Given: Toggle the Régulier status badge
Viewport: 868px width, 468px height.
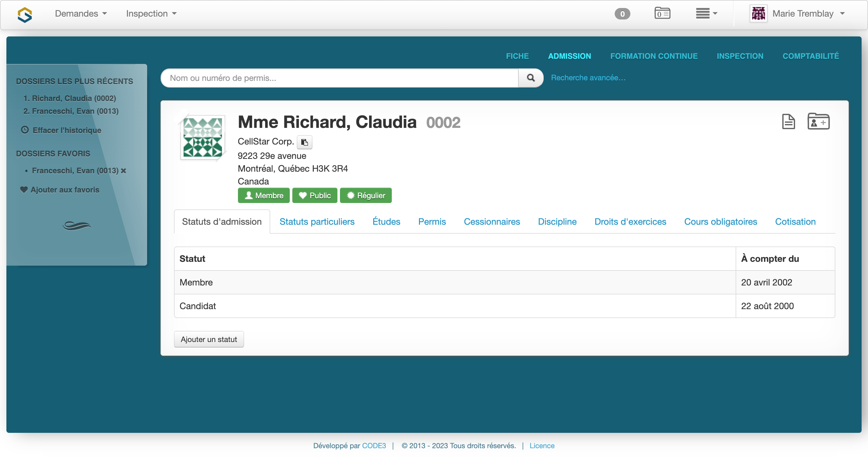Looking at the screenshot, I should [366, 195].
